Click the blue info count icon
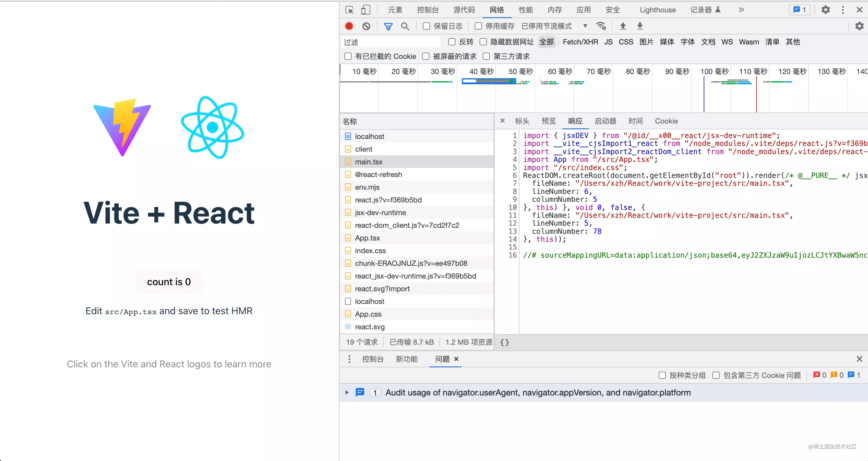868x461 pixels. pos(851,375)
